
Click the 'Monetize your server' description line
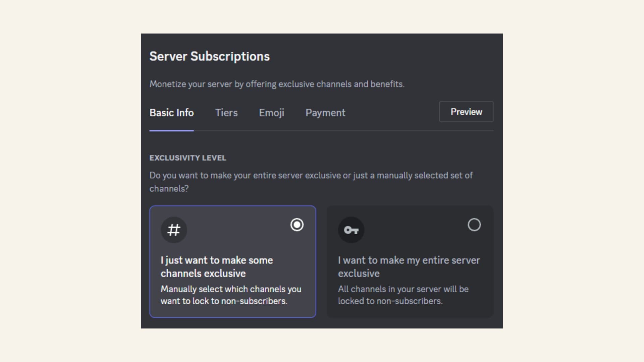(277, 84)
